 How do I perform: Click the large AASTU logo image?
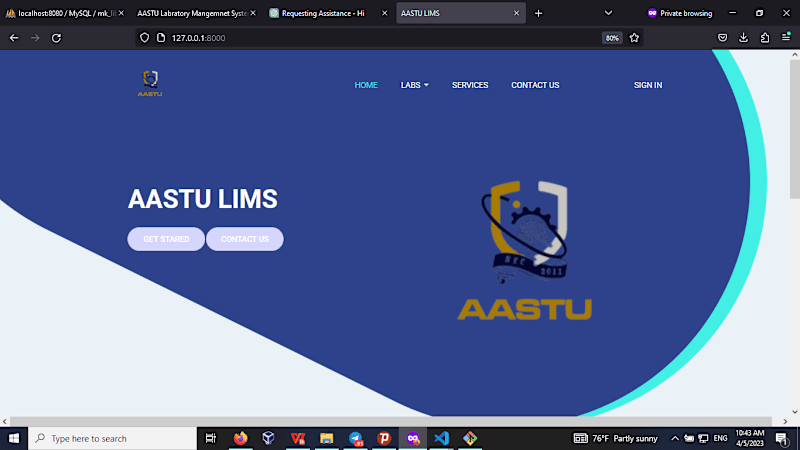click(525, 250)
